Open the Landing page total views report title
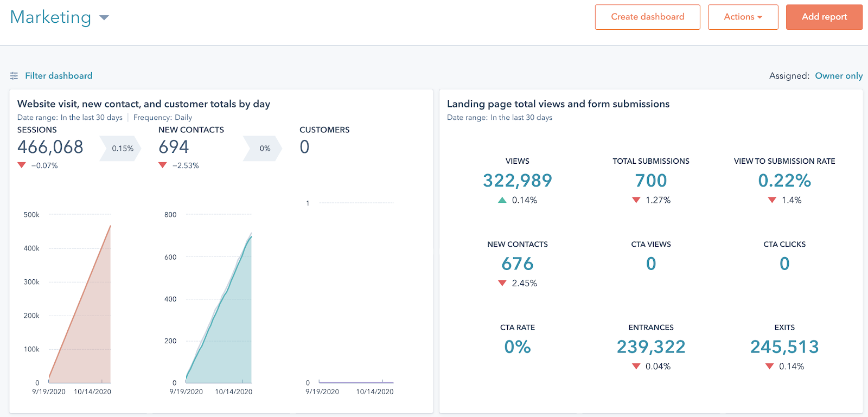 click(x=558, y=104)
